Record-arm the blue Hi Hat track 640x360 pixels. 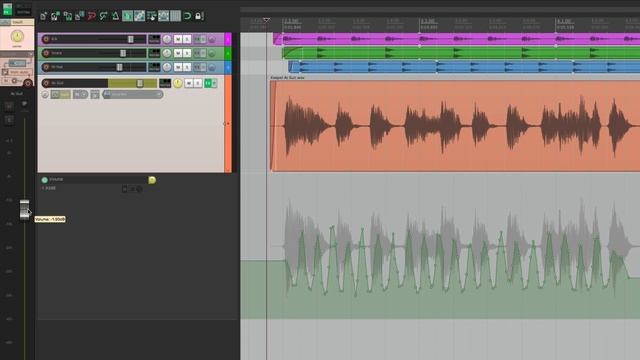tap(46, 67)
